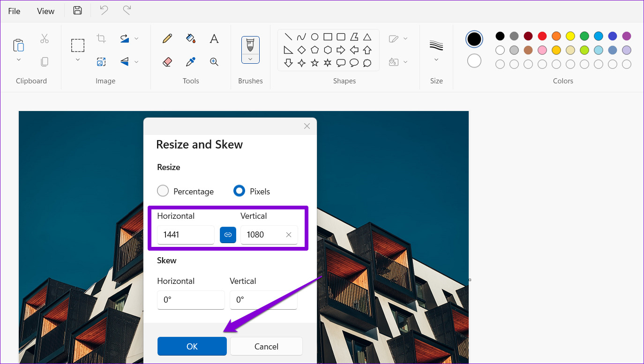Viewport: 644px width, 364px height.
Task: Pick the red color swatch
Action: tap(542, 36)
